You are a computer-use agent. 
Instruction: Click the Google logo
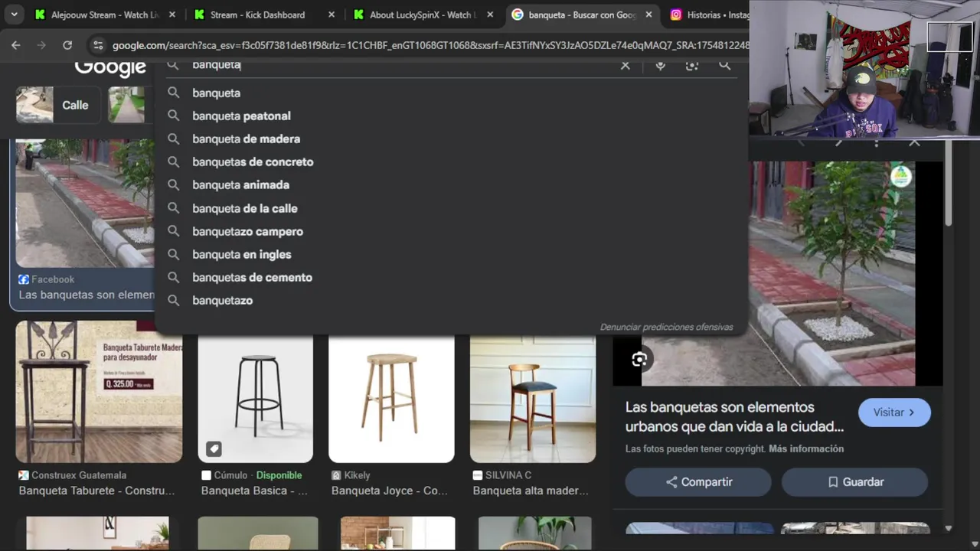point(110,67)
